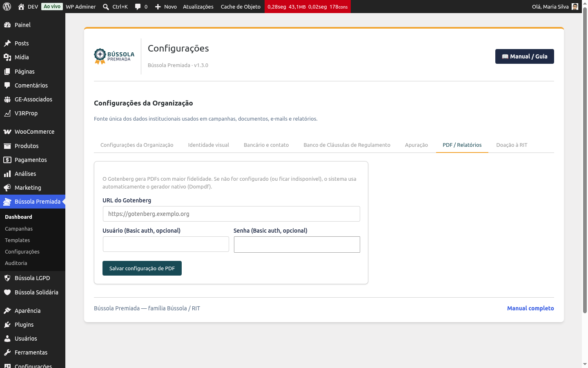Click the Plugins plug icon
Image resolution: width=588 pixels, height=368 pixels.
7,325
